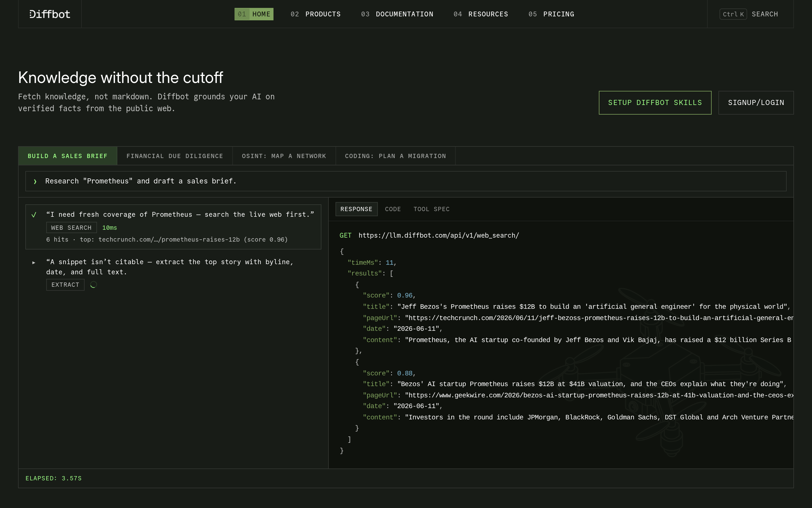Select the Response tab
812x508 pixels.
356,209
